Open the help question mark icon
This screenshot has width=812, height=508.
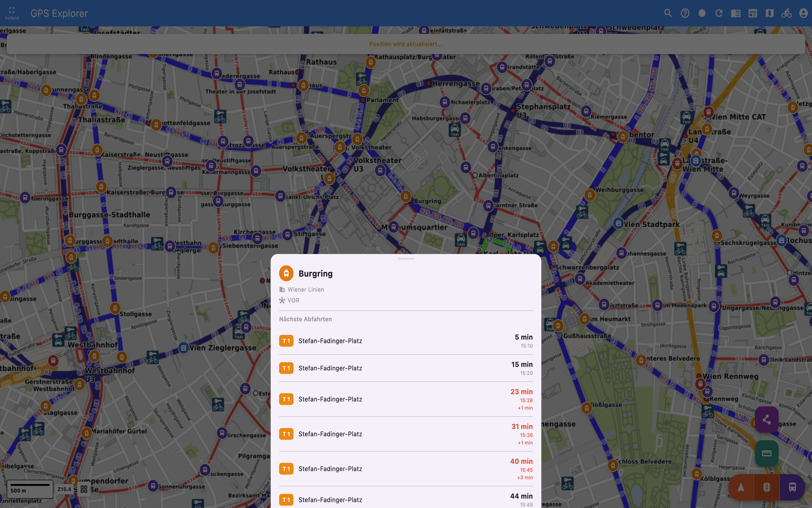point(685,13)
